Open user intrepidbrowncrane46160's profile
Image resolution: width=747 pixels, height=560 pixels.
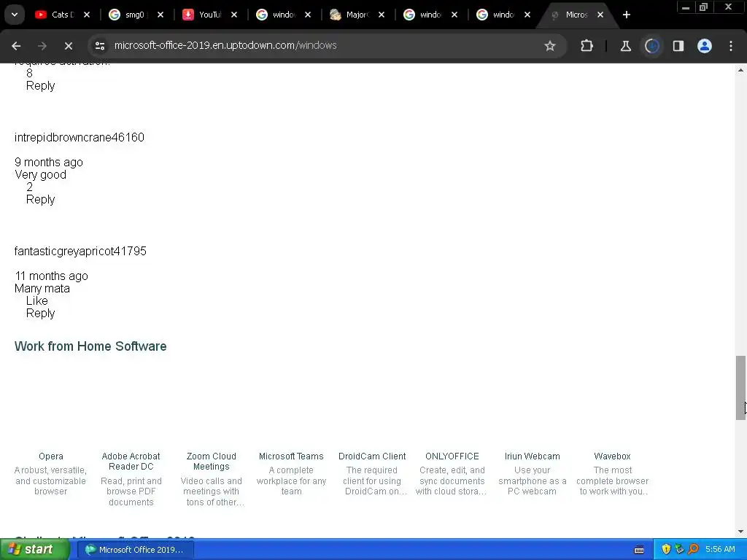(79, 137)
